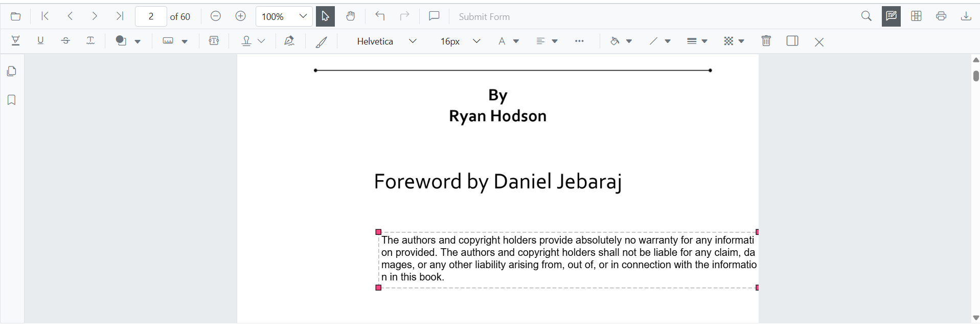This screenshot has height=326, width=980.
Task: Delete the selected annotation with trash icon
Action: (766, 41)
